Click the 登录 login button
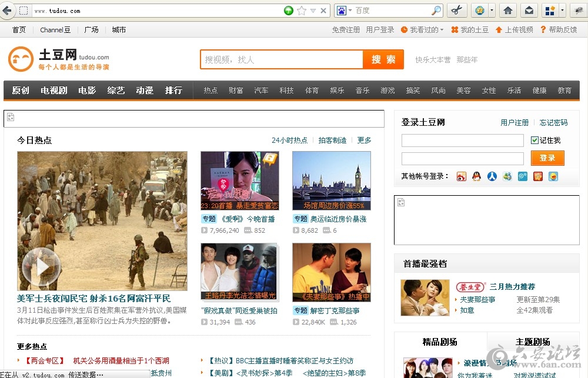The image size is (588, 378). 547,158
